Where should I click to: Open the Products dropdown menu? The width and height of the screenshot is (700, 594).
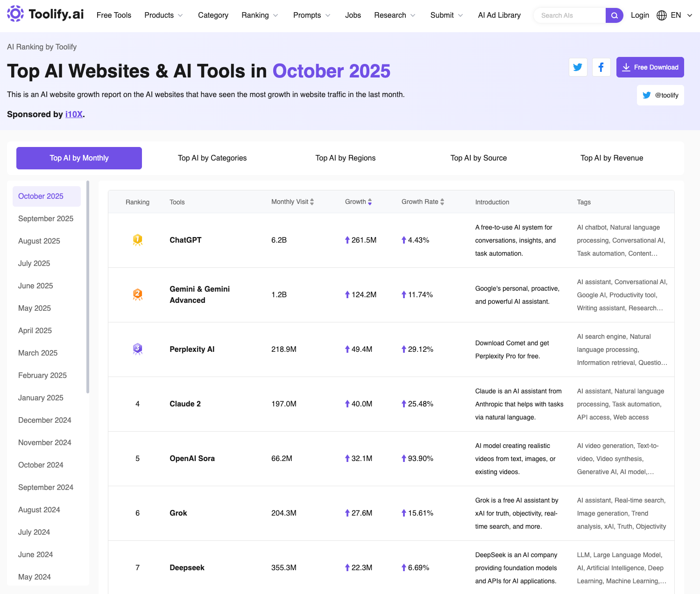(163, 15)
